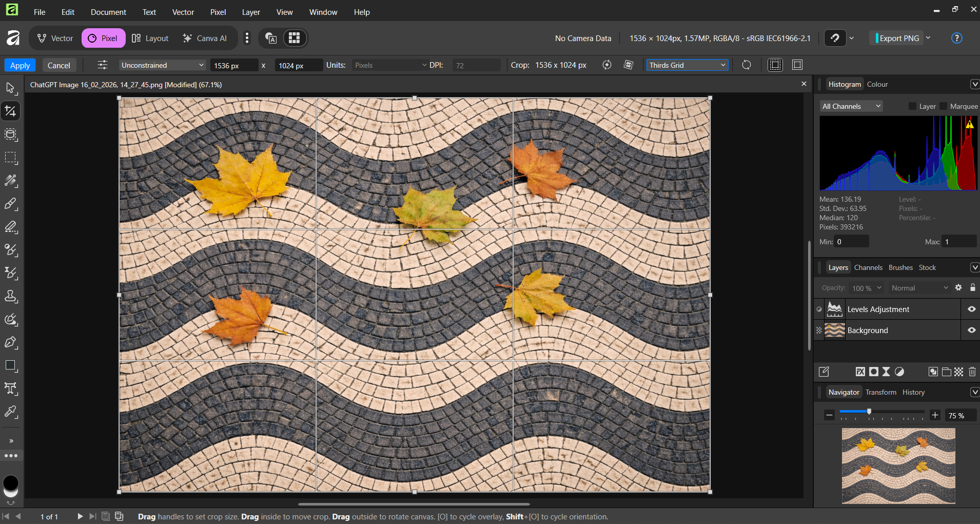Switch to the Channels tab
980x524 pixels.
(x=868, y=267)
